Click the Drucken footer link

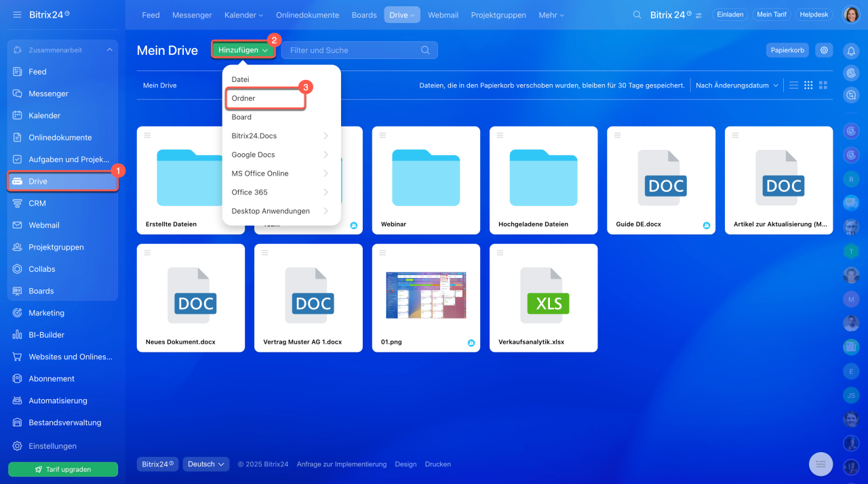(x=438, y=464)
